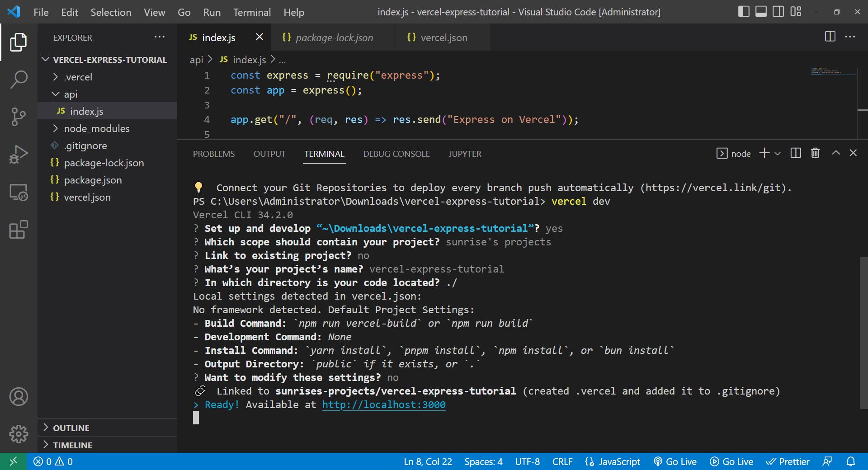Open the Accounts menu icon

(19, 397)
